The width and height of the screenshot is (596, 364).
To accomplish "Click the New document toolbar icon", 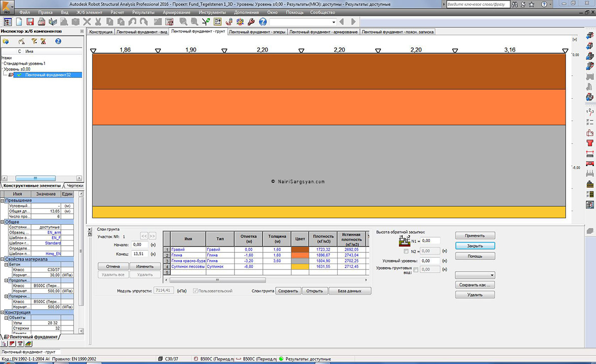I will tap(19, 22).
